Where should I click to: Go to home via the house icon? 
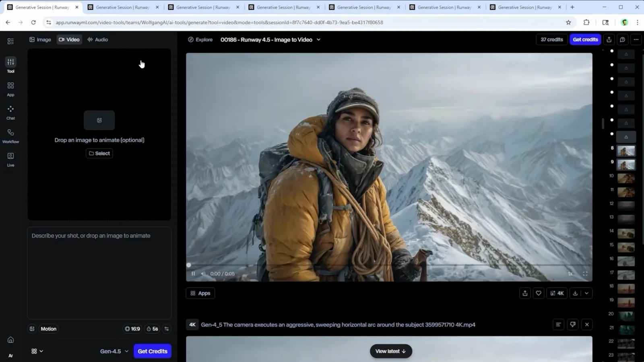pyautogui.click(x=10, y=340)
